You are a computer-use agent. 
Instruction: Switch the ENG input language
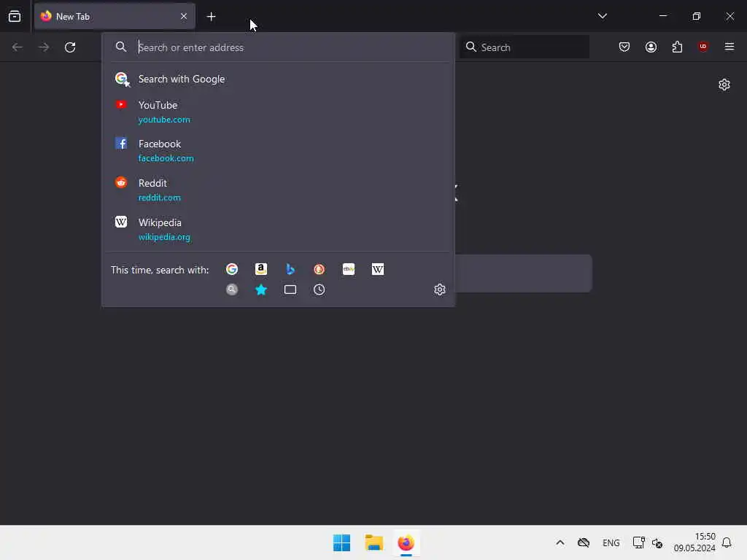611,542
